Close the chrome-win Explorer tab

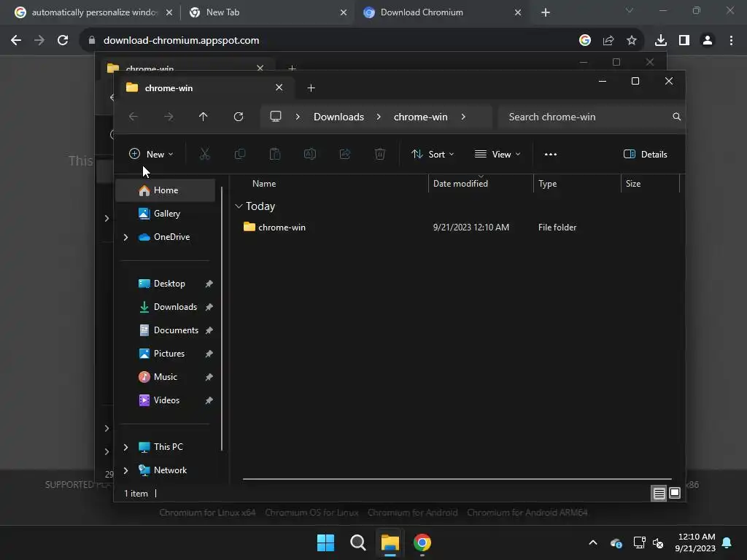point(279,87)
